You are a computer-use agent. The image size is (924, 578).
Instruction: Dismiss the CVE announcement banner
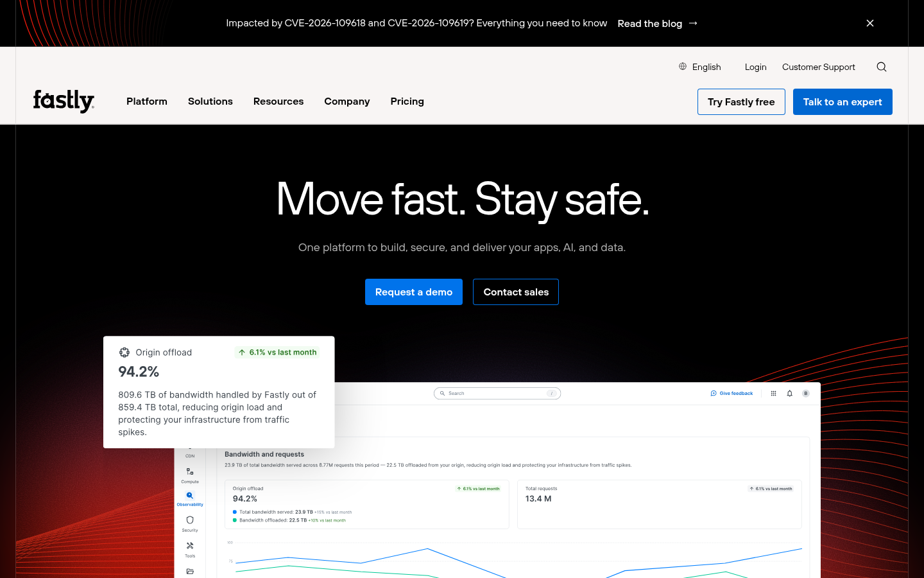coord(870,23)
